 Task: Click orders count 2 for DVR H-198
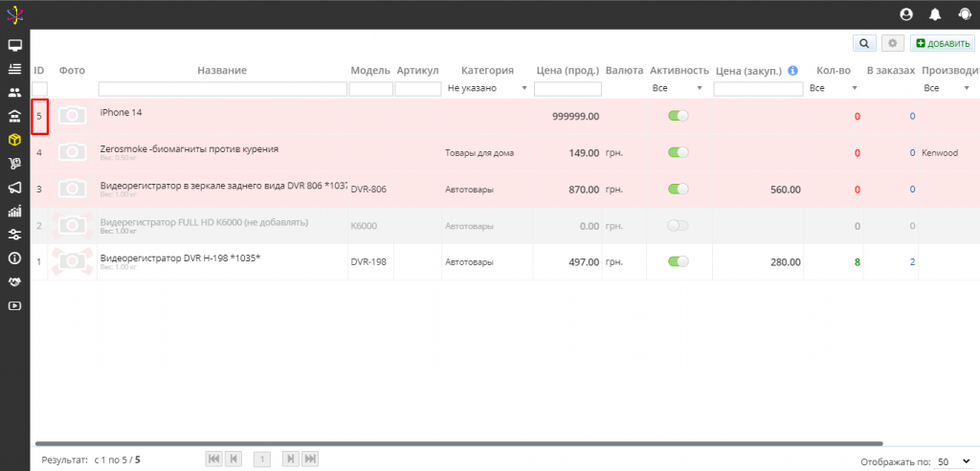912,262
